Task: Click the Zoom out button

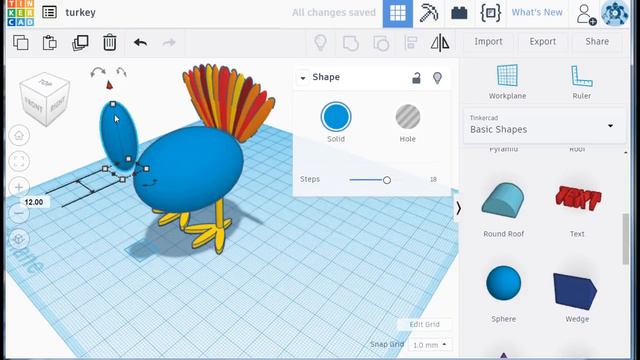Action: pyautogui.click(x=19, y=213)
